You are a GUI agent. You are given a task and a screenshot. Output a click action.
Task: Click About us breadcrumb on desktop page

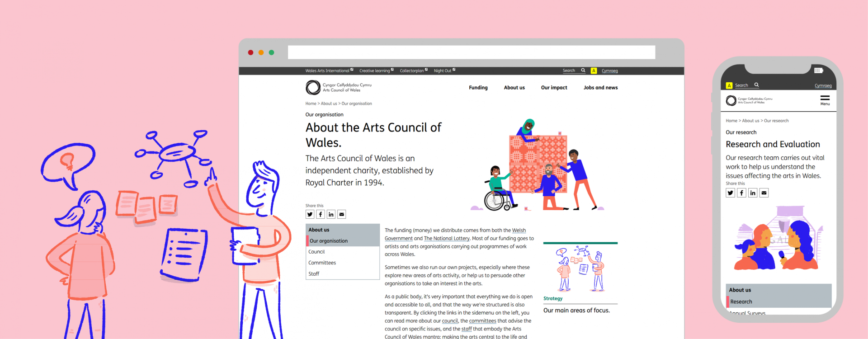329,104
